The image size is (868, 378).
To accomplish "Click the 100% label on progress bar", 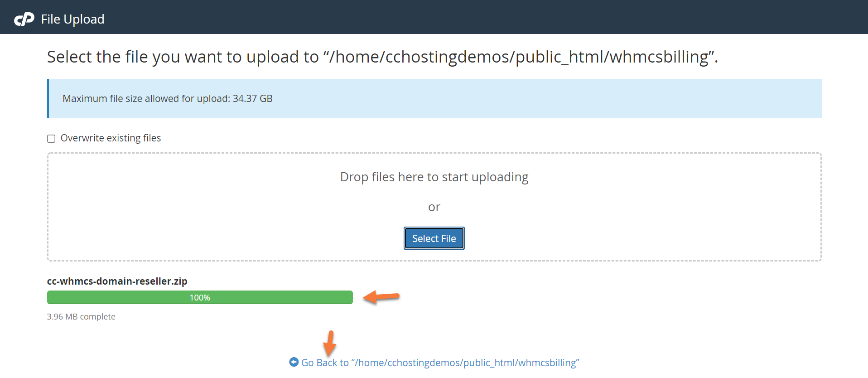I will tap(200, 298).
